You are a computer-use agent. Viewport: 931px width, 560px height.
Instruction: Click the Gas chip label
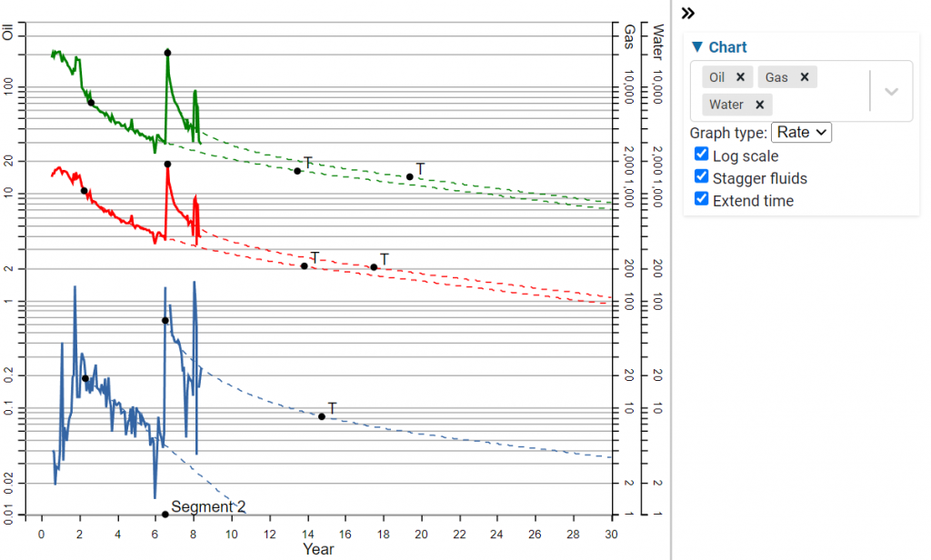click(776, 77)
